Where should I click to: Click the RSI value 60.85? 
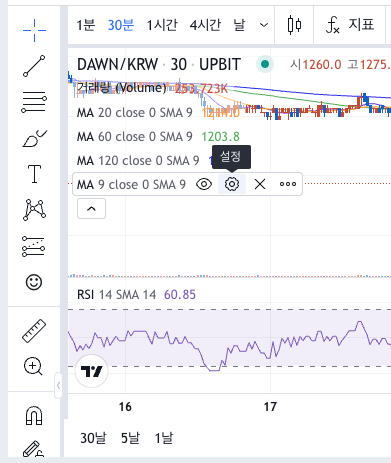tap(180, 295)
